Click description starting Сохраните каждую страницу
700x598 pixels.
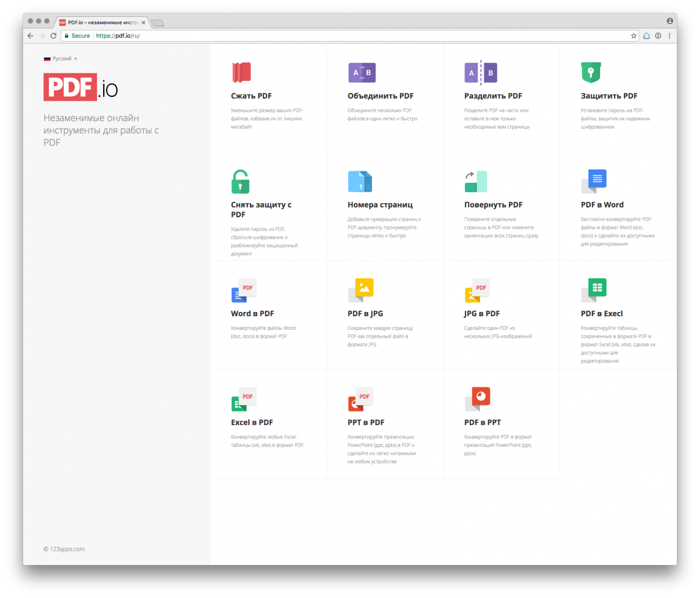[380, 336]
